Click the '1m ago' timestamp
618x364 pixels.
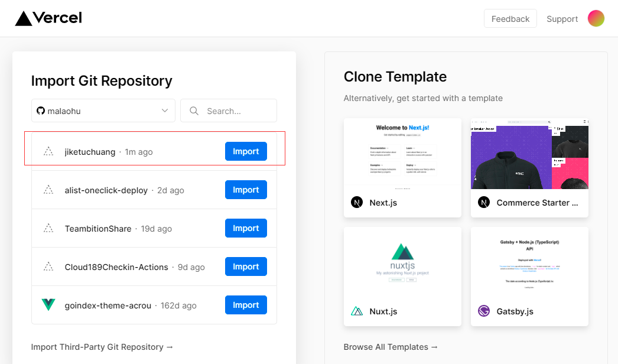139,152
